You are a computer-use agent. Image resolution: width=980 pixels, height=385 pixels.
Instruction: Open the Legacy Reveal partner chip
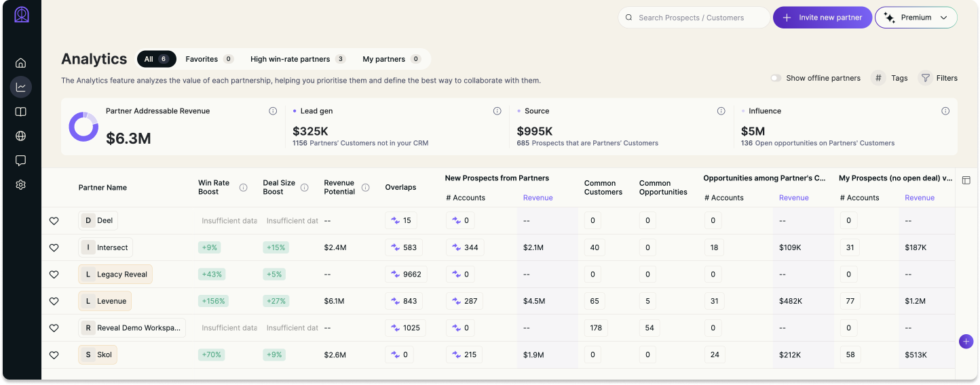point(115,275)
